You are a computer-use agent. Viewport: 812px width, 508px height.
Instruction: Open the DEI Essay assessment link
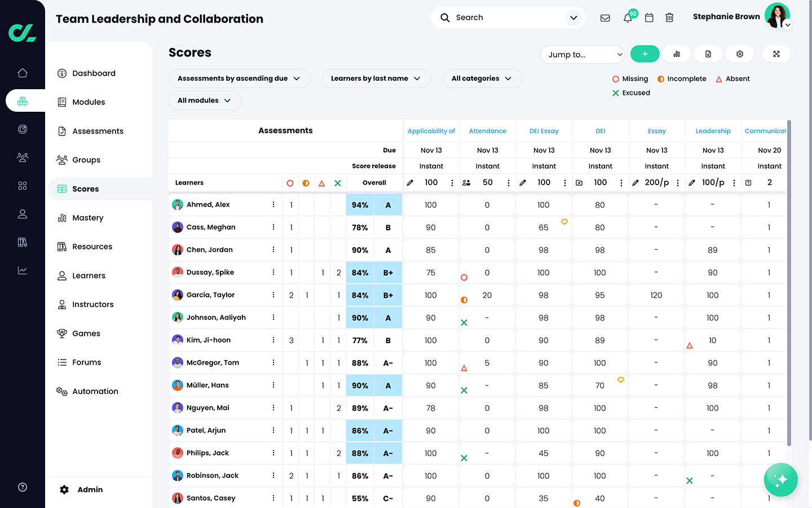point(544,131)
